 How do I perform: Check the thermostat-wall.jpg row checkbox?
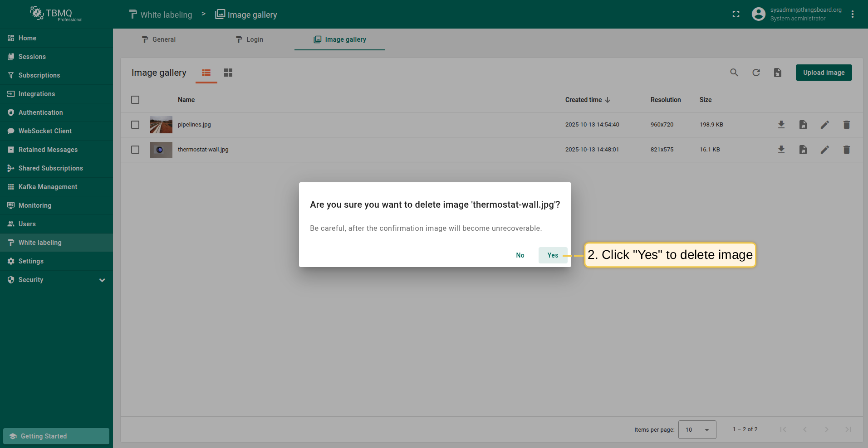click(135, 150)
